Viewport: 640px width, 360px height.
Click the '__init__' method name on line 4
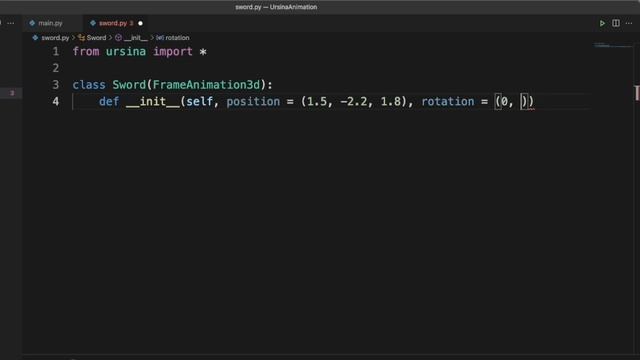153,101
